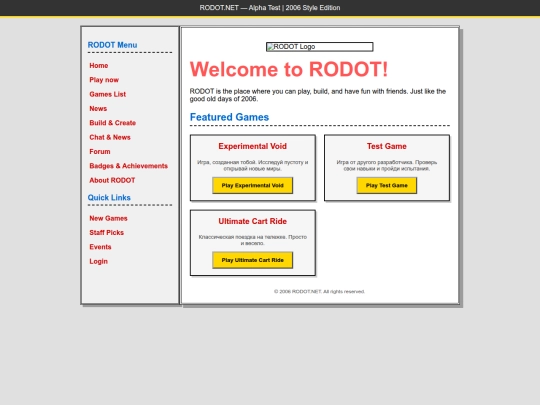This screenshot has width=540, height=405.
Task: Click the RODOT Menu sidebar heading
Action: pos(112,45)
